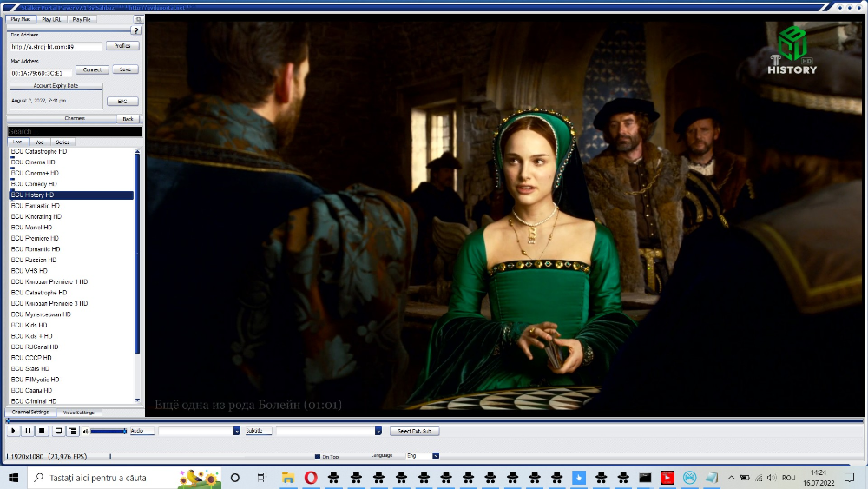Show hidden system tray icons
The height and width of the screenshot is (489, 868).
point(731,478)
